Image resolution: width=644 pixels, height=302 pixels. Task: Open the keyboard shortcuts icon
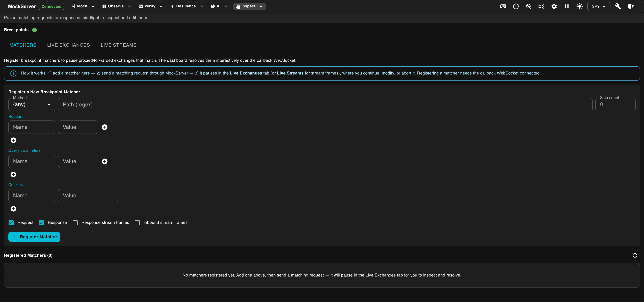click(503, 7)
